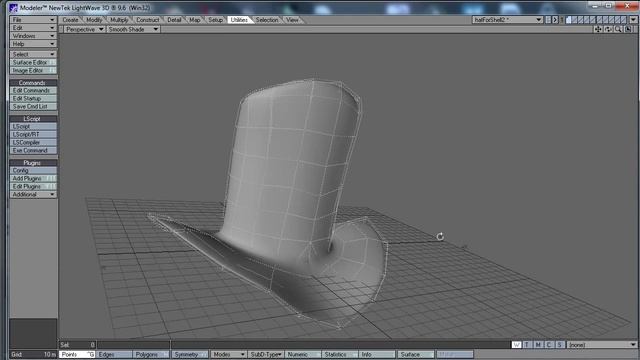
Task: Switch to the Setup tab
Action: 216,20
